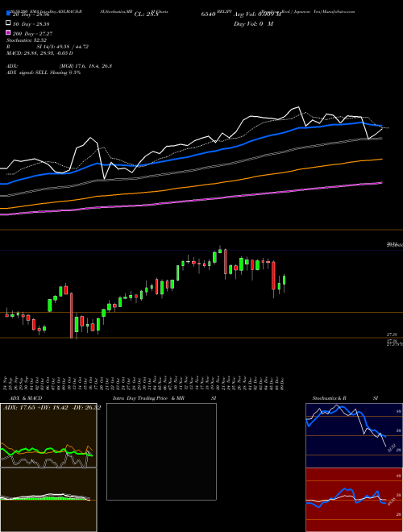The height and width of the screenshot is (532, 403).
Task: Click the RSI 14/3 value line
Action: coord(48,47)
